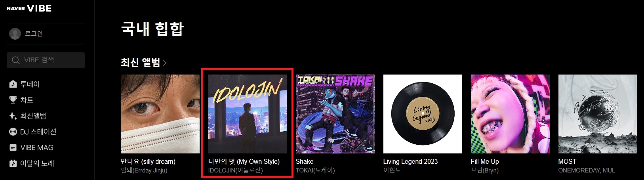
Task: Click the 이달의 노래 calendar icon
Action: tap(13, 163)
